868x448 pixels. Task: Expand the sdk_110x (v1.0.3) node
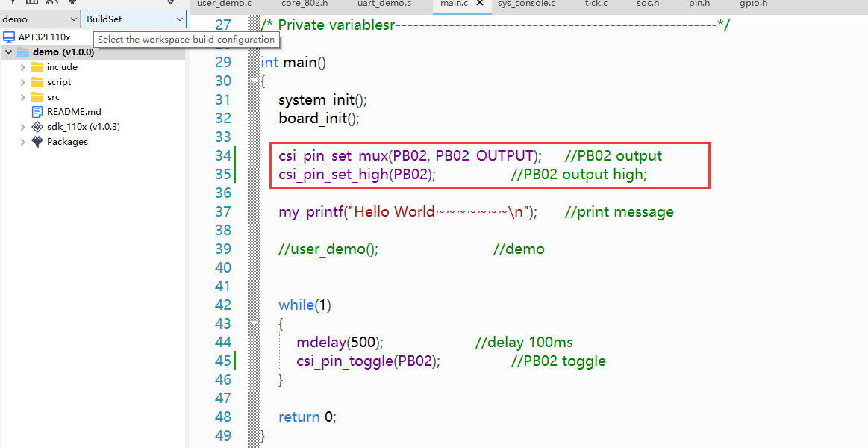pyautogui.click(x=22, y=127)
